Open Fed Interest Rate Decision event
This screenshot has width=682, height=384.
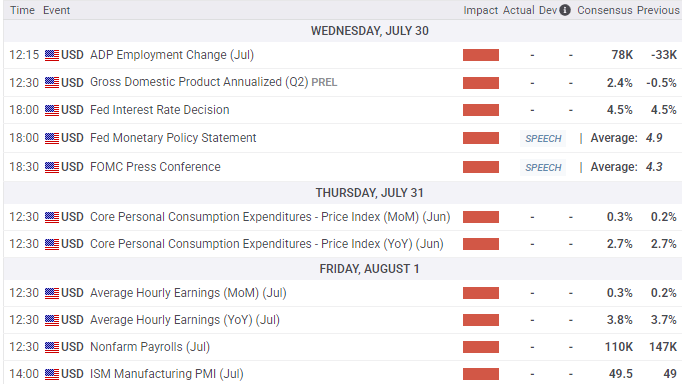pos(160,110)
